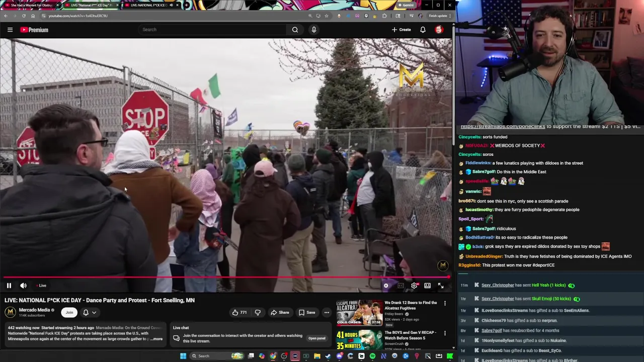Open Gemini in Chrome
The image size is (644, 362).
point(406,5)
